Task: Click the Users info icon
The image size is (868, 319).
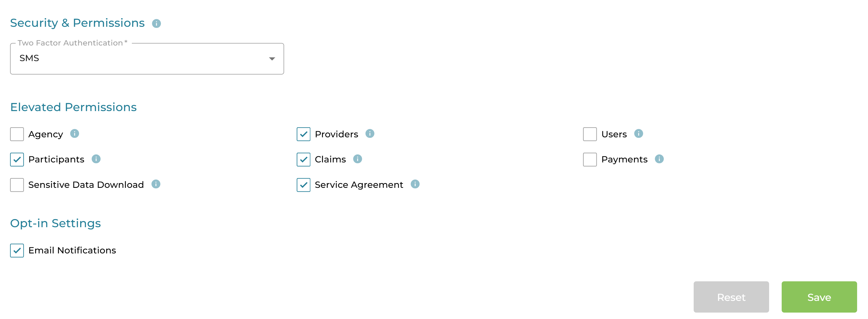Action: [638, 134]
